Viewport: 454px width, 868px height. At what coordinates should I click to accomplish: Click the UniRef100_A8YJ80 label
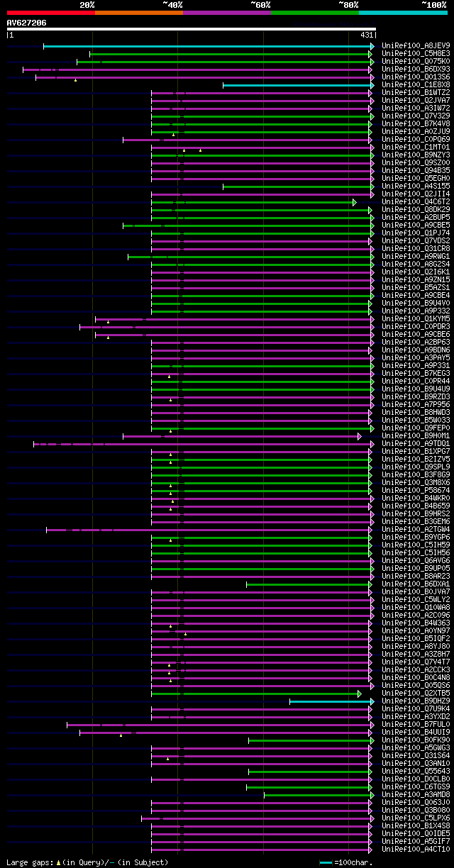tap(416, 647)
